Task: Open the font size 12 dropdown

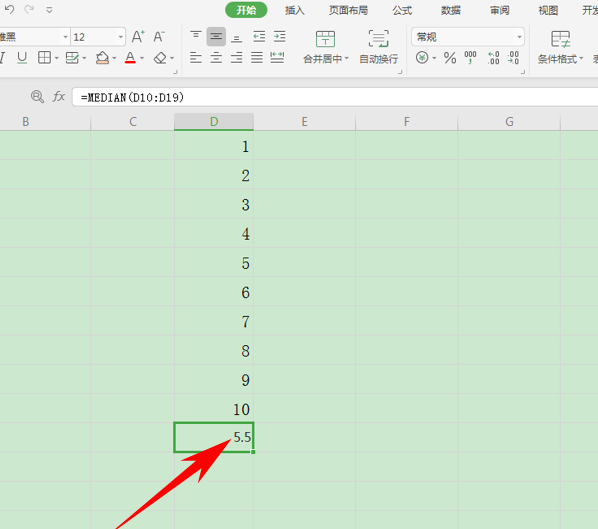Action: coord(121,37)
